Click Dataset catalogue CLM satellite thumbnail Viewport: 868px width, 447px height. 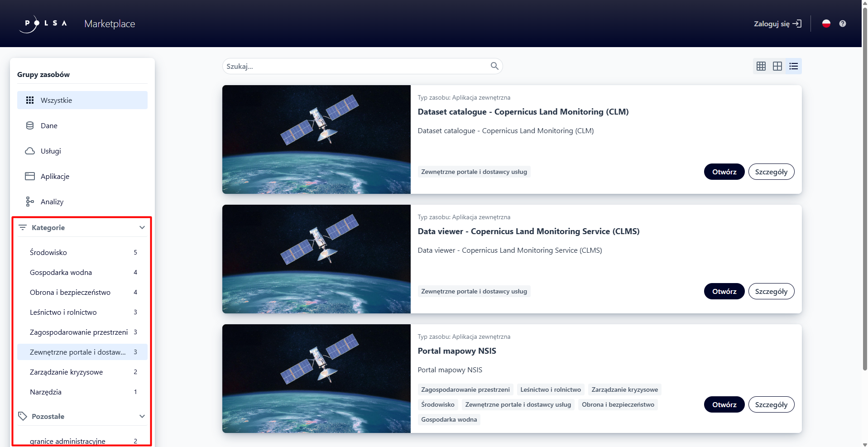(317, 139)
